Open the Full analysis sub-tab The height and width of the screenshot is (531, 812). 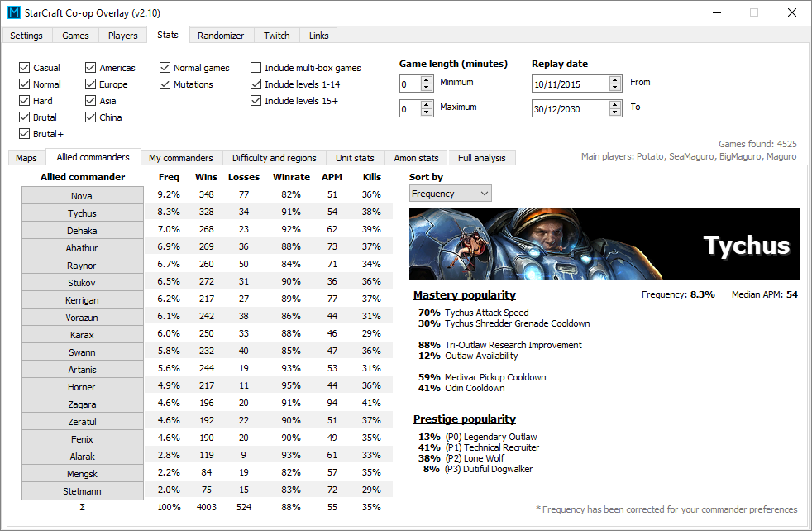pos(481,158)
